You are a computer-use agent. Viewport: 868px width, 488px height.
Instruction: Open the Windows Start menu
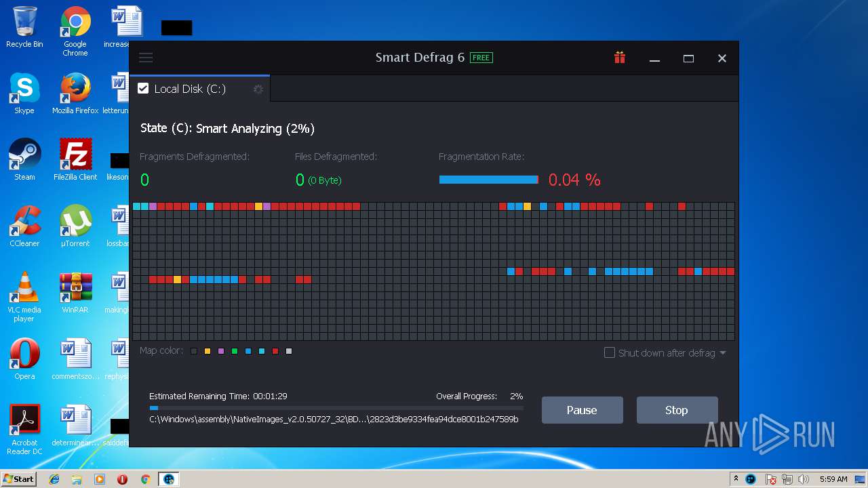(x=19, y=479)
